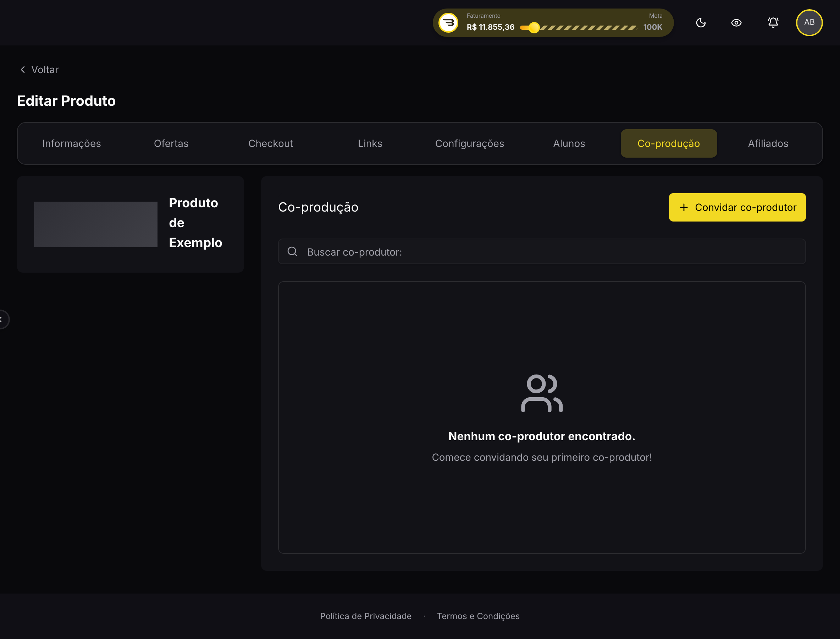
Task: Click the Produto de Exemplo title
Action: tap(195, 223)
